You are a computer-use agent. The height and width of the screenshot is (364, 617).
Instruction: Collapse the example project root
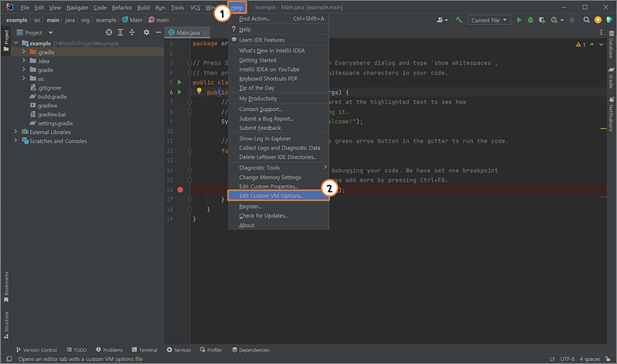pos(15,43)
